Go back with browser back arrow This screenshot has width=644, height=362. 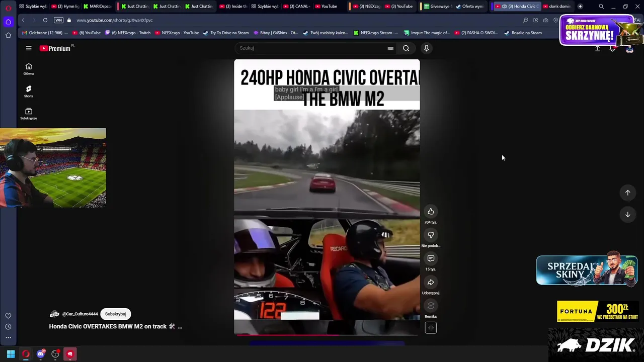(x=23, y=20)
